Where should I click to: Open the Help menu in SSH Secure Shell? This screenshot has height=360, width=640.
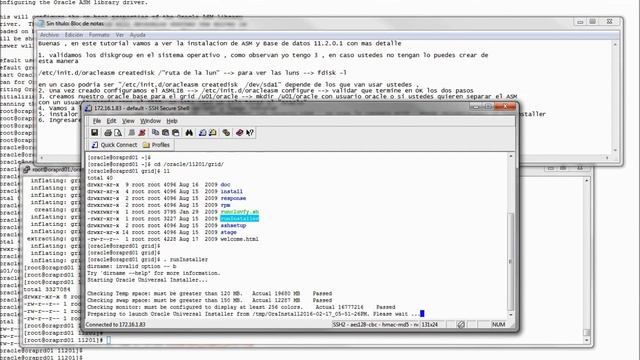(x=172, y=121)
